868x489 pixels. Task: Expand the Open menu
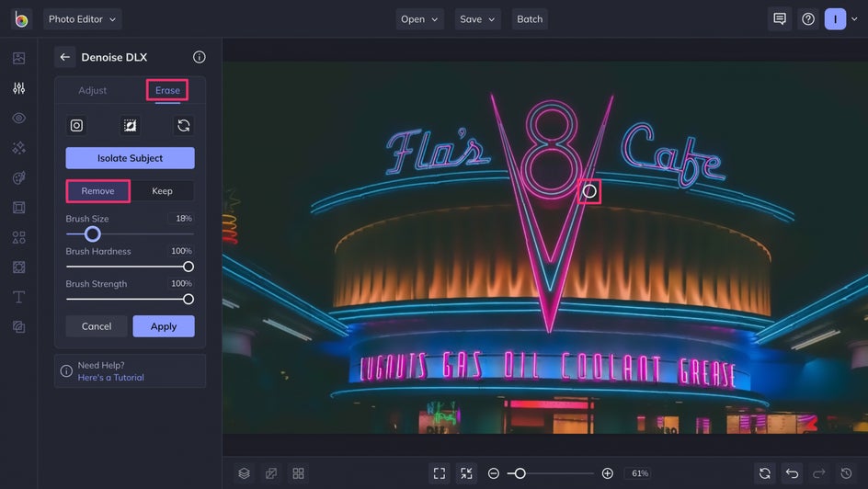[419, 19]
